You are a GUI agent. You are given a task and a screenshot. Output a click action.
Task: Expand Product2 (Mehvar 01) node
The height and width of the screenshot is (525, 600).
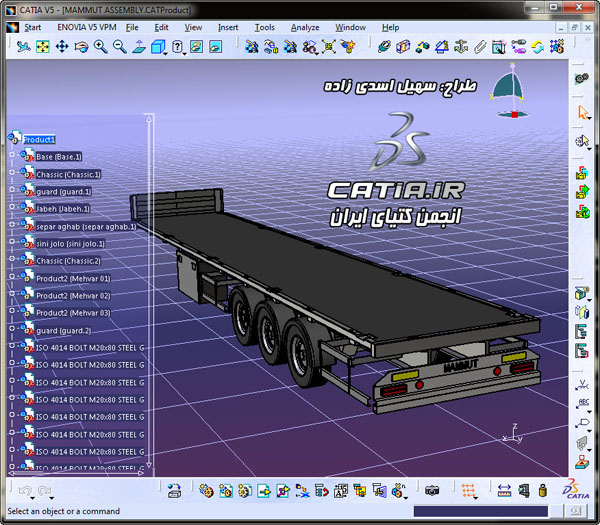[12, 276]
